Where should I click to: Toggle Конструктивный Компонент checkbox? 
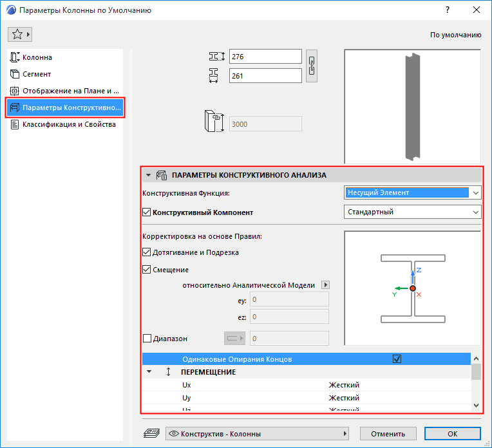[x=147, y=212]
